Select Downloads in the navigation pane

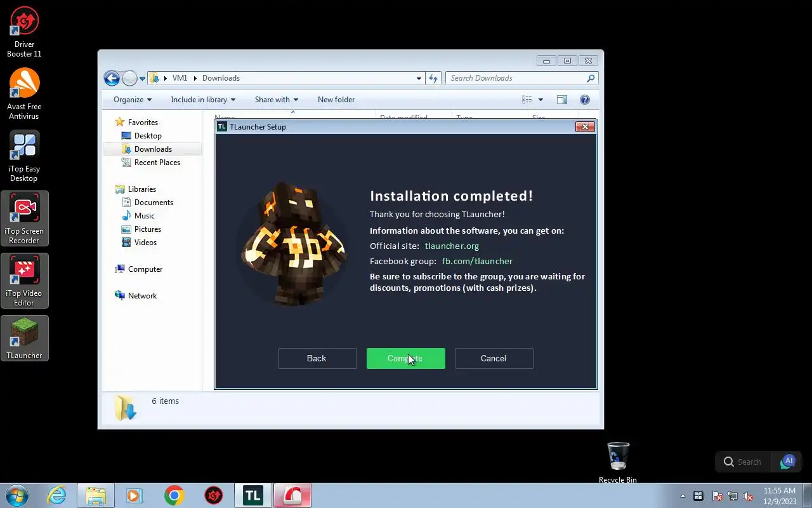pyautogui.click(x=153, y=149)
